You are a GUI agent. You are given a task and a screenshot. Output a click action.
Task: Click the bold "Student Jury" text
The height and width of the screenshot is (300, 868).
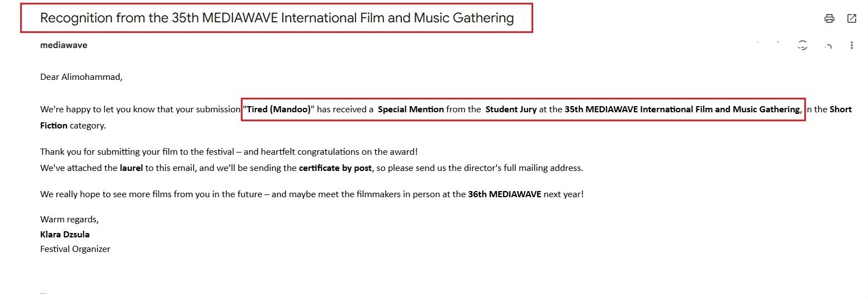tap(511, 109)
